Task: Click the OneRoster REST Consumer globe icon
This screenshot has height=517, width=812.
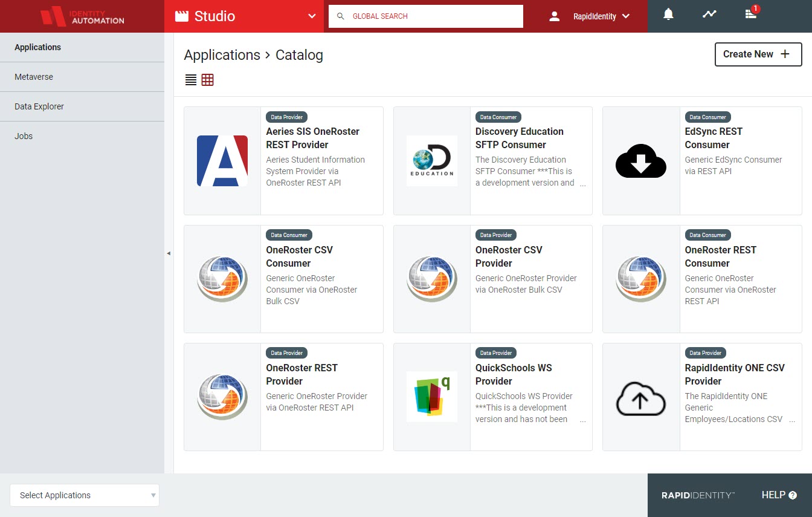Action: click(x=641, y=279)
